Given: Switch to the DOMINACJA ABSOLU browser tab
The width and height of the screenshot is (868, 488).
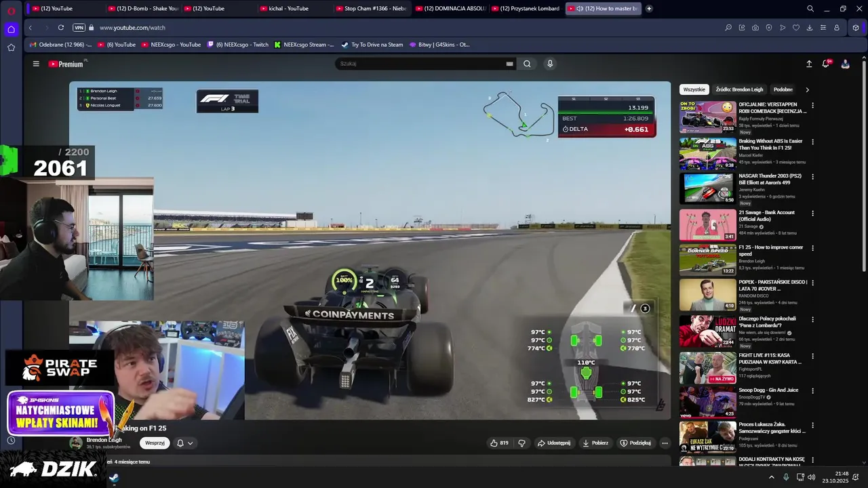Looking at the screenshot, I should [451, 9].
